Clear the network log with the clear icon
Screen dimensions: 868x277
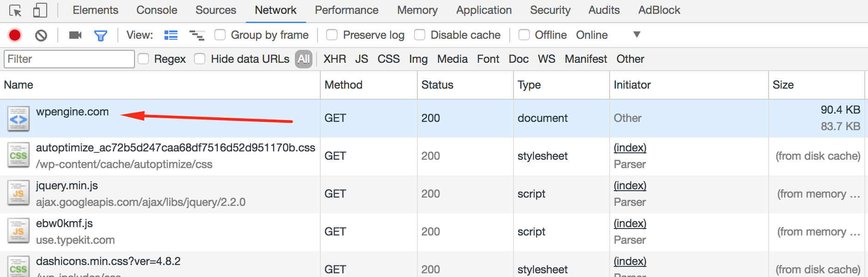click(x=41, y=35)
